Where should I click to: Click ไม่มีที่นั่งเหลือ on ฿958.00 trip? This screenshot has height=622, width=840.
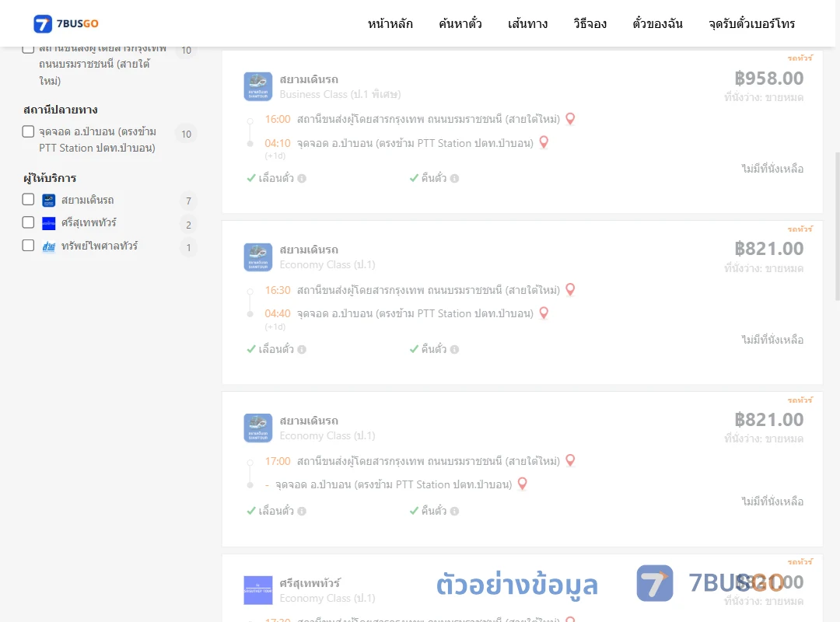(x=772, y=169)
